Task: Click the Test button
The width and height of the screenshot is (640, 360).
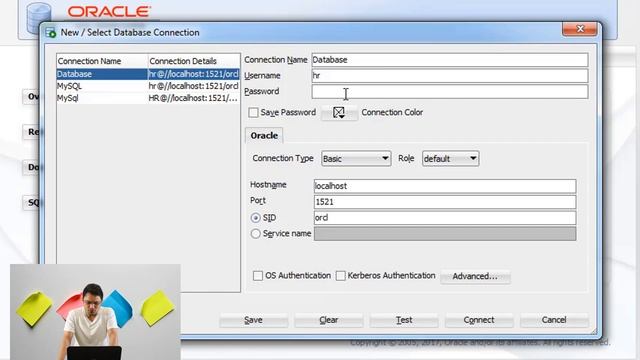Action: (x=404, y=320)
